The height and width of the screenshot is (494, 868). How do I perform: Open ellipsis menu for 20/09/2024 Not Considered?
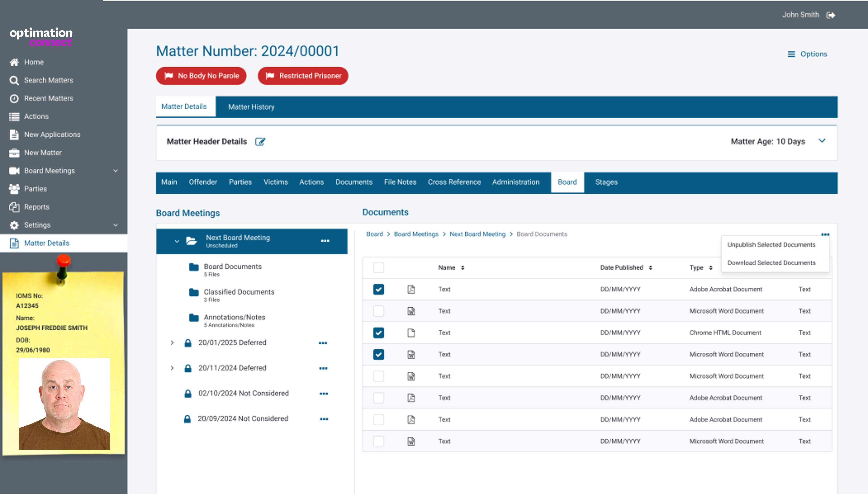324,419
